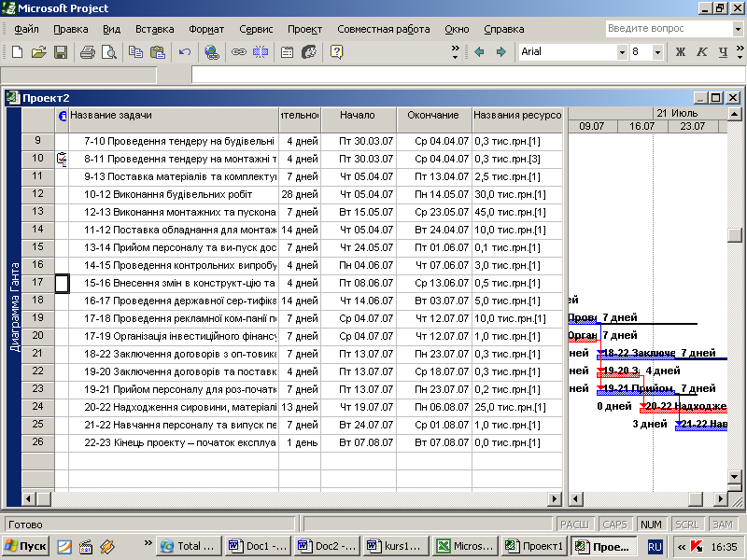This screenshot has width=747, height=560.
Task: Click the New project icon
Action: [17, 52]
